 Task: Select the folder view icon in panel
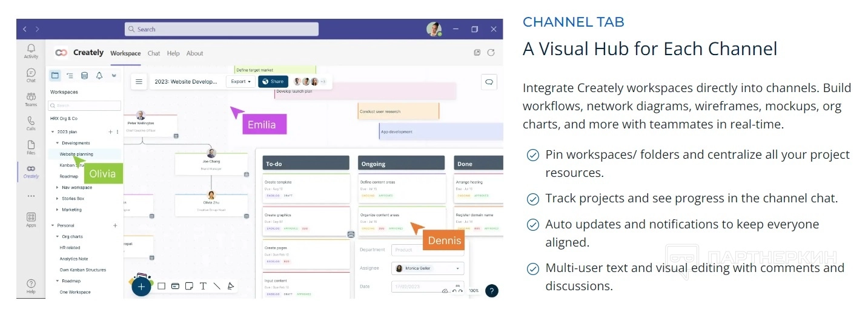coord(55,76)
